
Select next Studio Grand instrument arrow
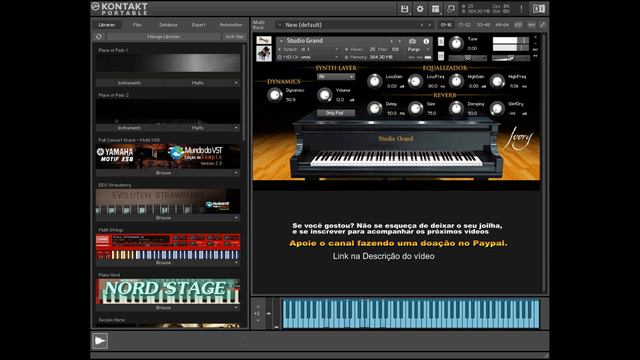[400, 41]
